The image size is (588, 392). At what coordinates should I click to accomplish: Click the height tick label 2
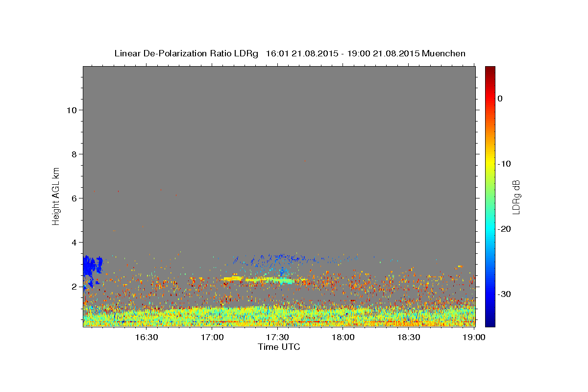74,286
